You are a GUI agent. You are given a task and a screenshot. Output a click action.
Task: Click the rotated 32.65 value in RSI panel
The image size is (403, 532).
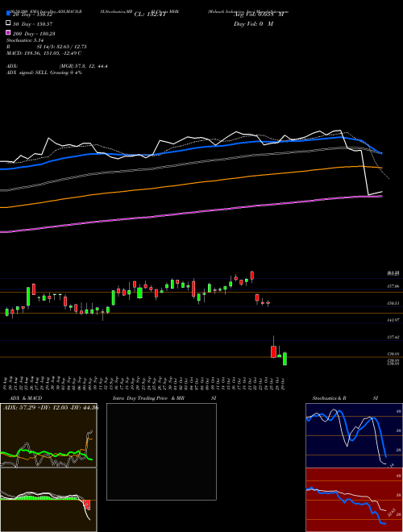coord(392,512)
